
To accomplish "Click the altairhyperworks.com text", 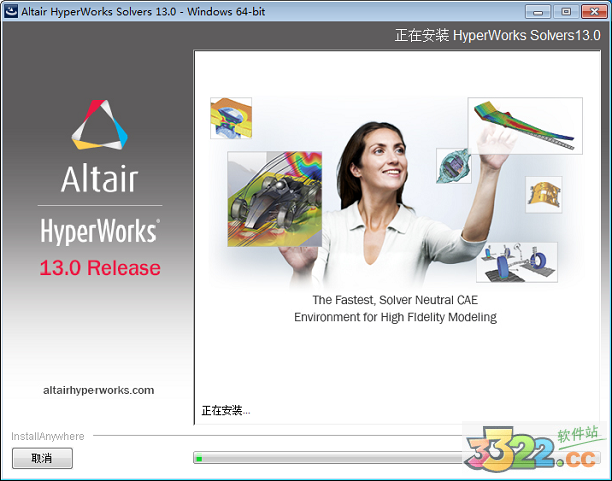I will point(99,390).
